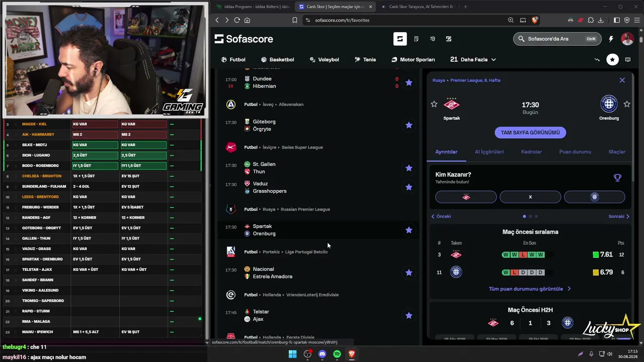The height and width of the screenshot is (362, 644).
Task: Open the Motor Sporları tab
Action: click(413, 59)
